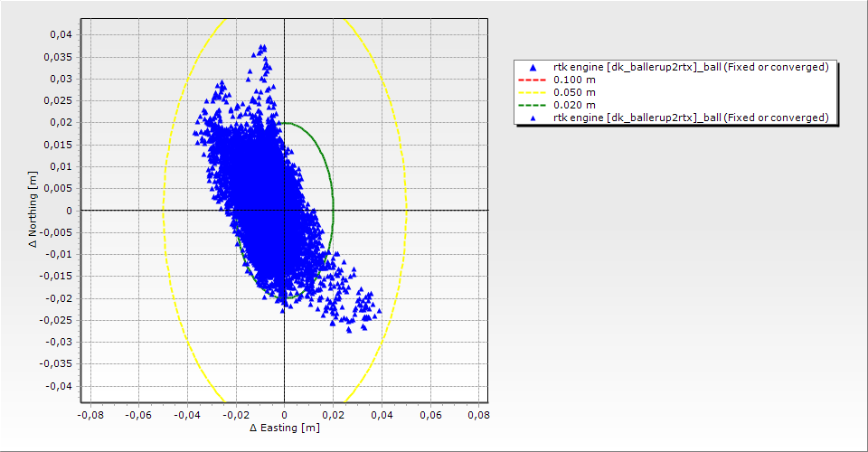Click the 0,08 tick label on Easting axis
The width and height of the screenshot is (868, 452).
click(477, 415)
